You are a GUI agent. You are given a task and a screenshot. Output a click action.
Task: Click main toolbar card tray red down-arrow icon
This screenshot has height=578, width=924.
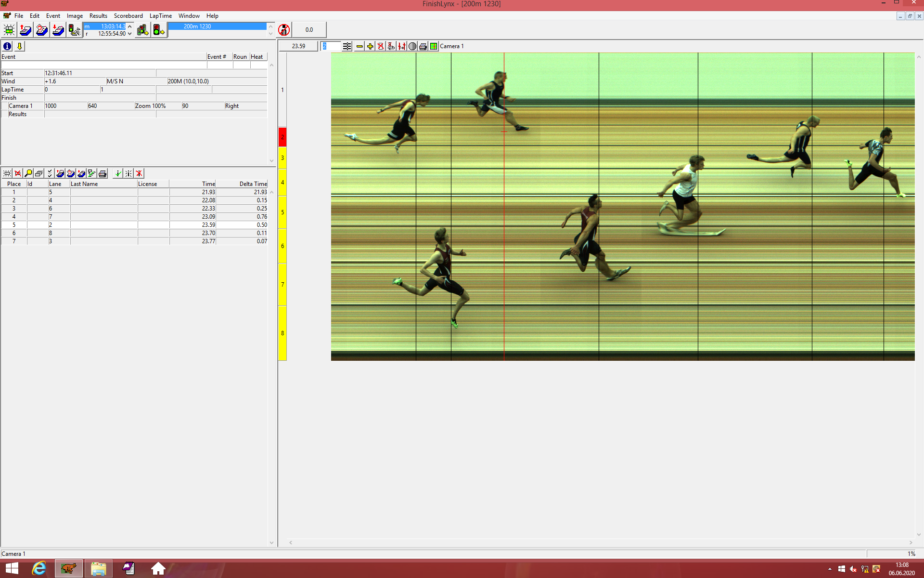(x=58, y=30)
